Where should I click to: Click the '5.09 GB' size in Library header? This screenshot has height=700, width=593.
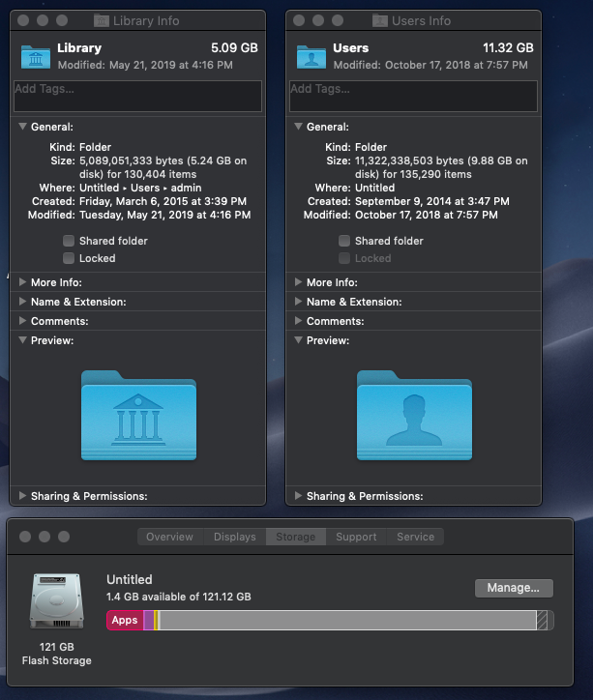234,47
